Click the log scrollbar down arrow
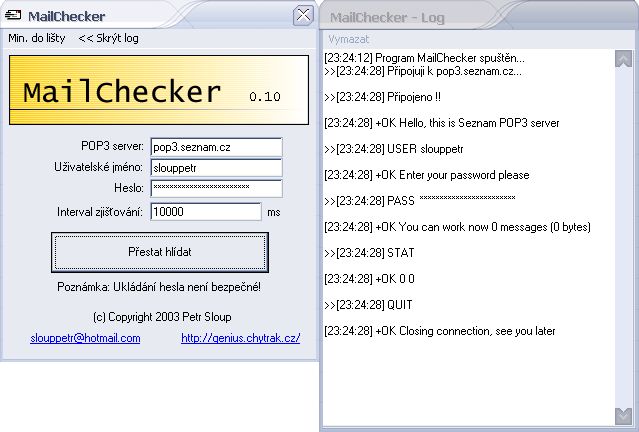 coord(623,416)
